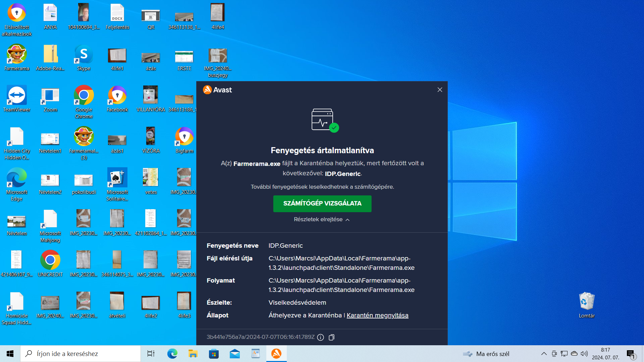Open Task View from the taskbar
Screen dimensions: 644x362
point(151,354)
